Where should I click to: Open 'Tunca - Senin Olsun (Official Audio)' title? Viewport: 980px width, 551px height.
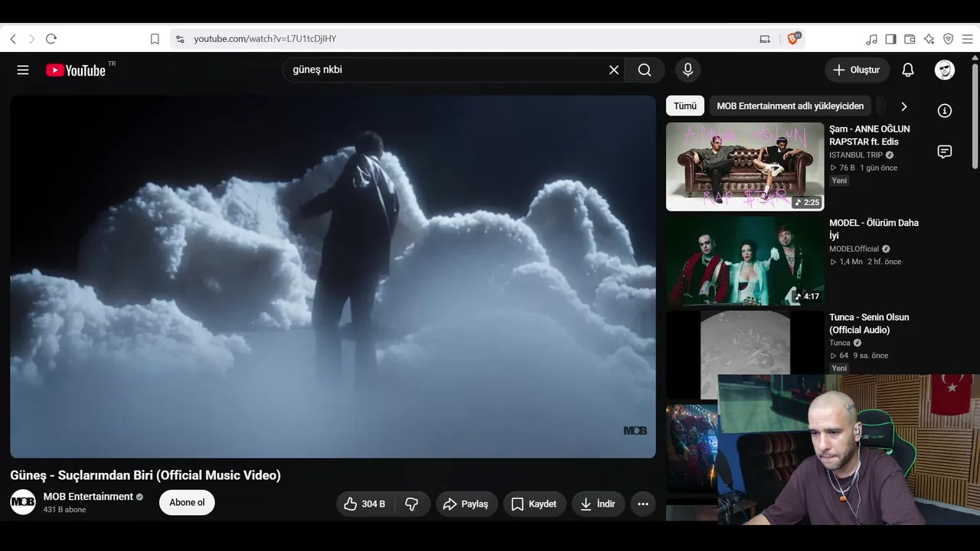(869, 323)
